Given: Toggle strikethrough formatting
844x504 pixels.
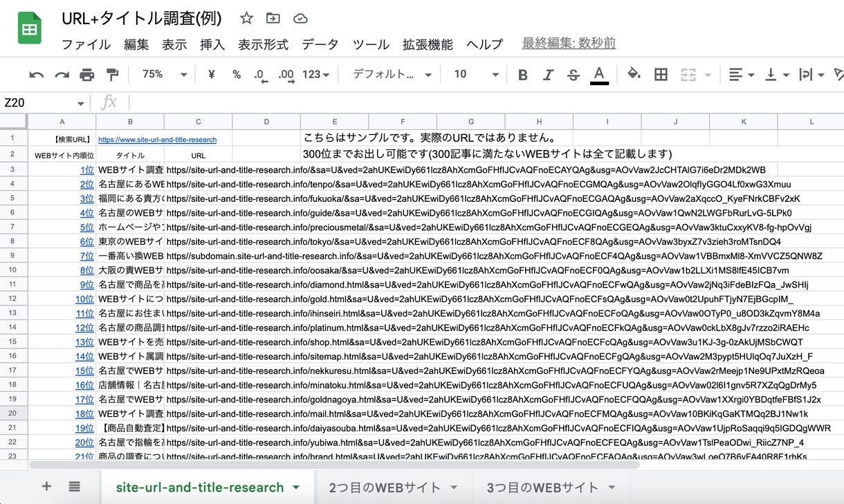Looking at the screenshot, I should pos(573,75).
